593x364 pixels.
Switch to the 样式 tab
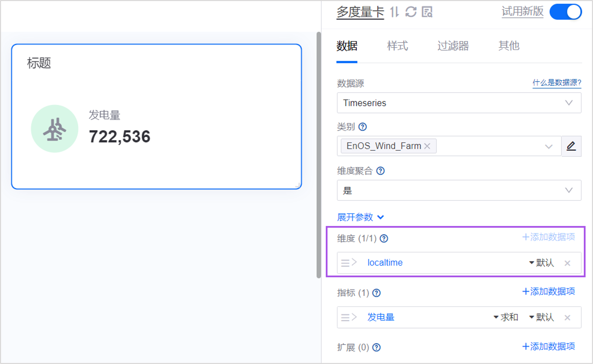(x=397, y=46)
